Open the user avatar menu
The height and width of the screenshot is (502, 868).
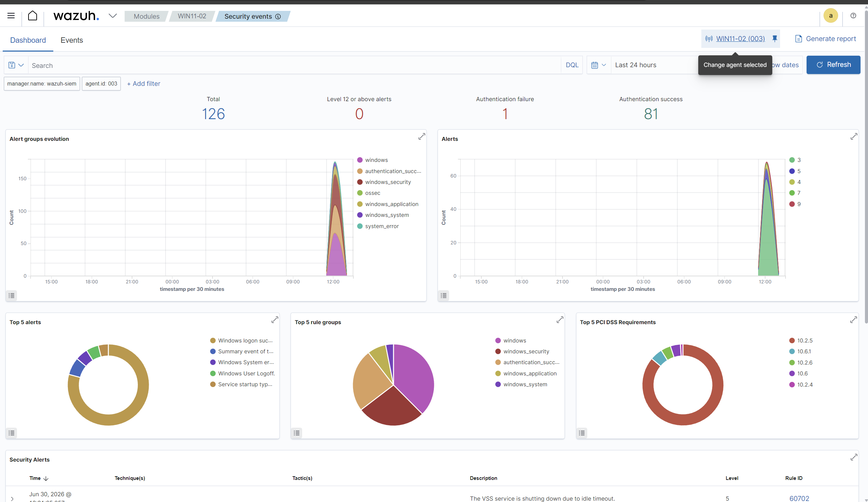831,16
